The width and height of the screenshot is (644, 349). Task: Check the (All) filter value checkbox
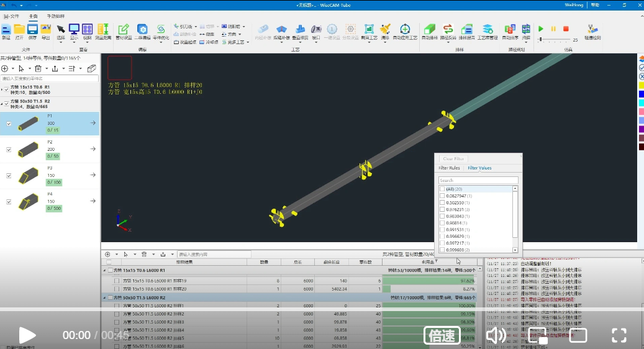442,189
